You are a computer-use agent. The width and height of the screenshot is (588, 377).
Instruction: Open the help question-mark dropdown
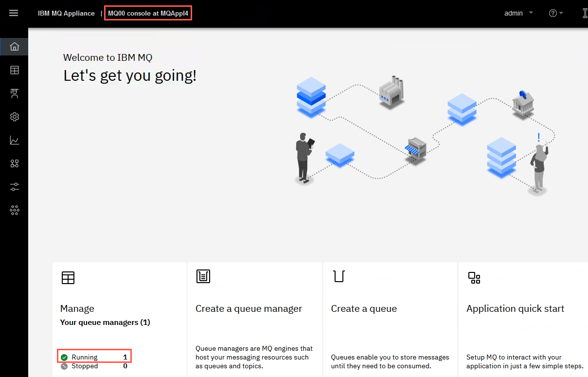[x=556, y=13]
